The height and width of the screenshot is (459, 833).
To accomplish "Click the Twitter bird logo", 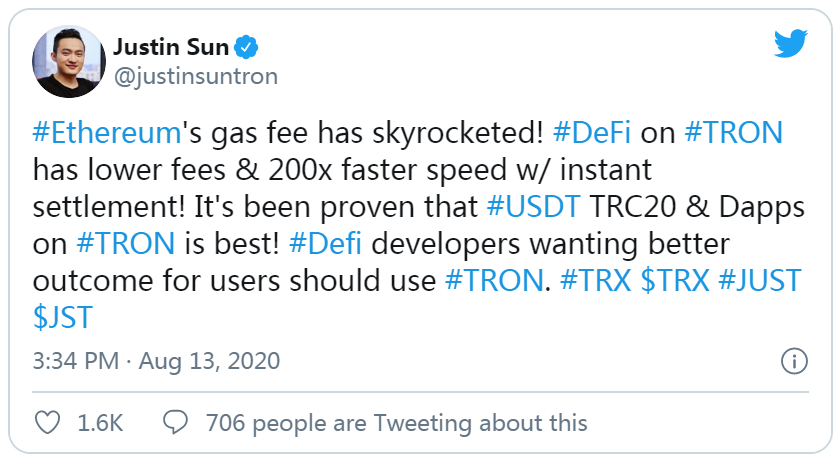I will tap(790, 43).
